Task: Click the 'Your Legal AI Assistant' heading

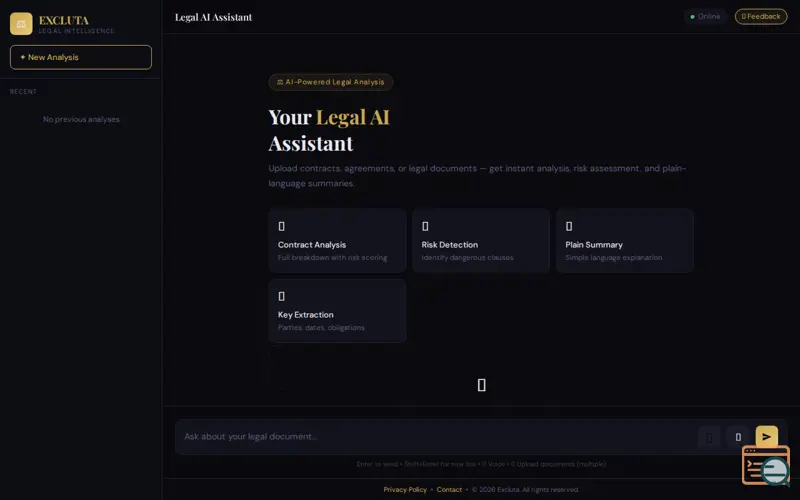Action: [329, 130]
